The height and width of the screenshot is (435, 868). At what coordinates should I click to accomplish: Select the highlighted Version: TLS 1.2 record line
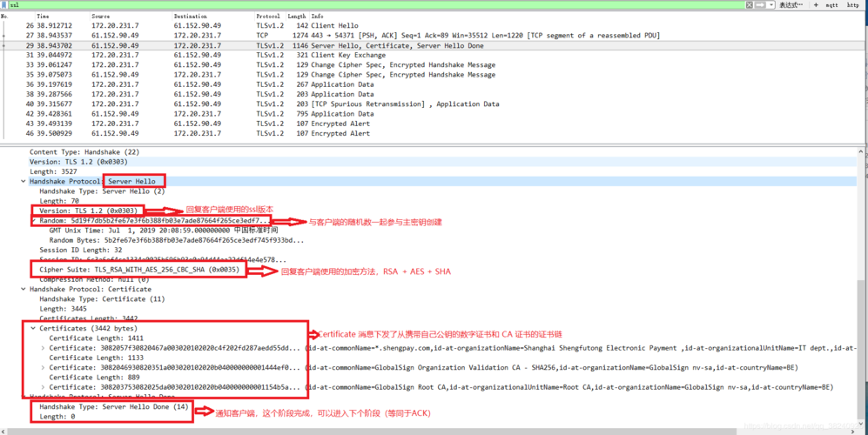78,162
